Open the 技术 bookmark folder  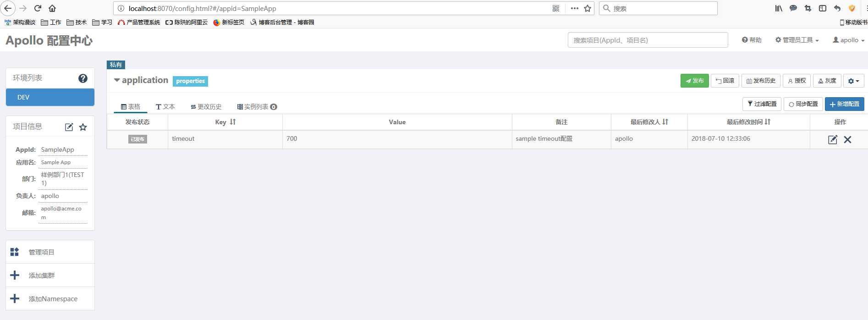point(77,22)
